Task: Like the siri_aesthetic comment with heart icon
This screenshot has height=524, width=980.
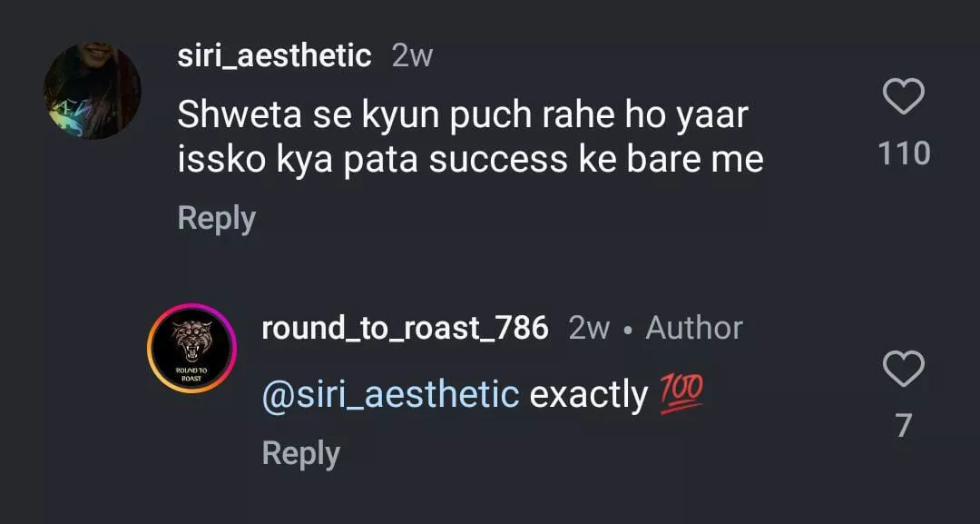Action: (x=903, y=97)
